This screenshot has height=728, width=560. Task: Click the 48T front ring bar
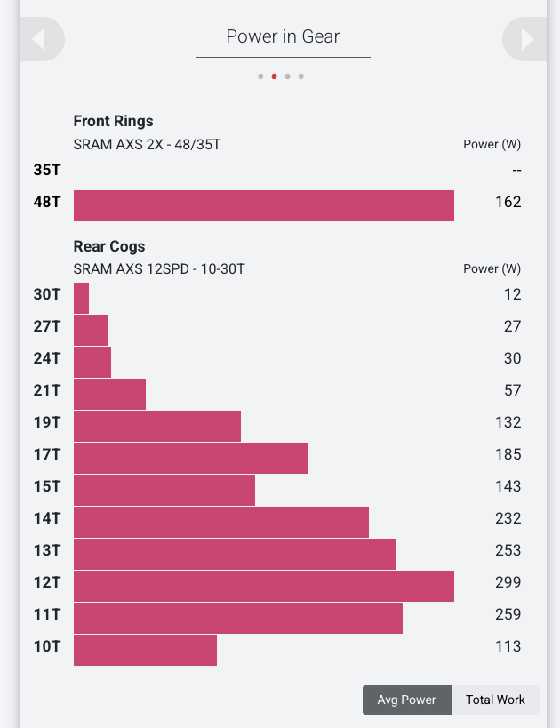click(x=263, y=205)
